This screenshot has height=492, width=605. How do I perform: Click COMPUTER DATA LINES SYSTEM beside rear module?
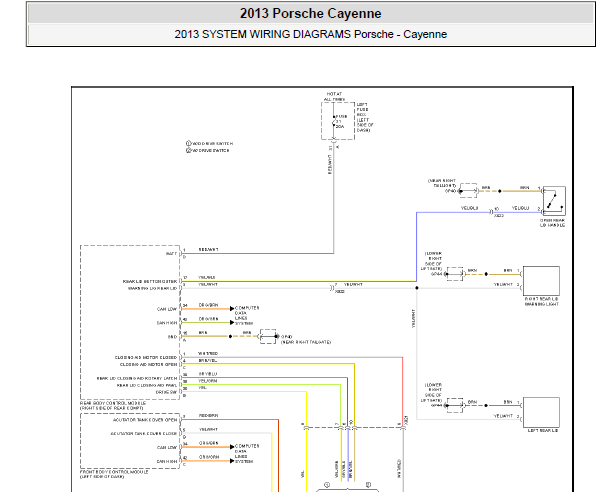coord(246,316)
